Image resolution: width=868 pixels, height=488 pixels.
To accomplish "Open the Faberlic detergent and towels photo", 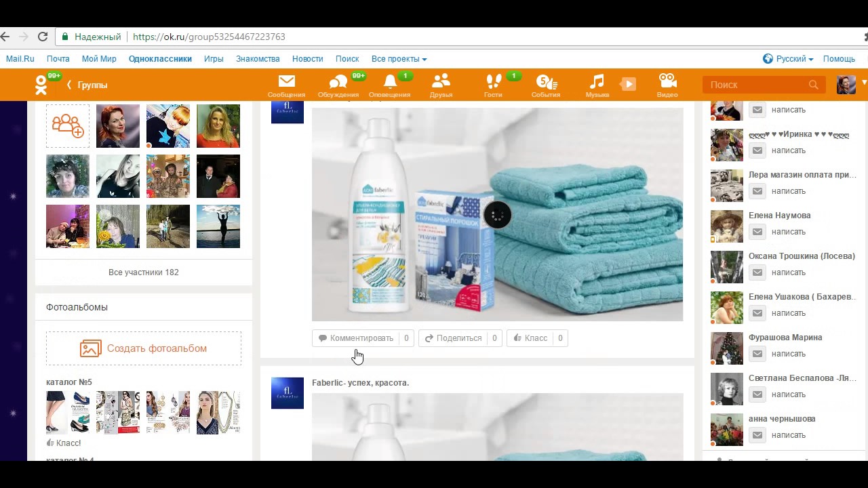I will 497,214.
